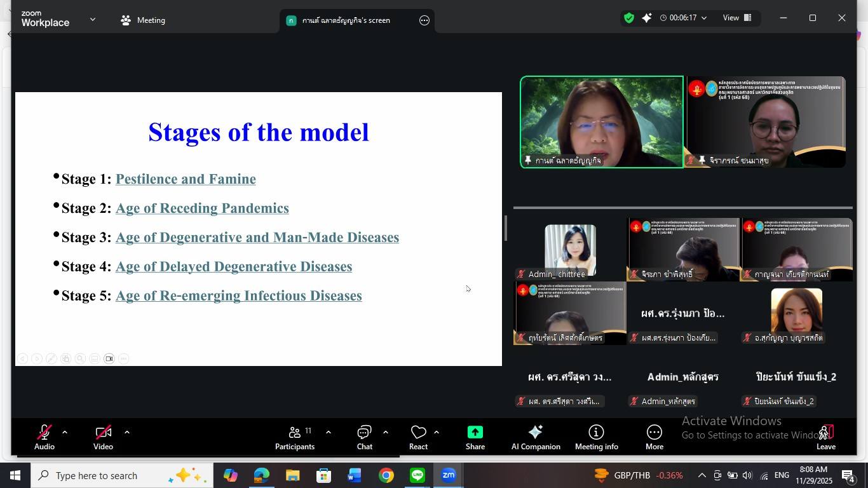Open the Chat panel
Image resolution: width=868 pixels, height=488 pixels.
(x=364, y=437)
